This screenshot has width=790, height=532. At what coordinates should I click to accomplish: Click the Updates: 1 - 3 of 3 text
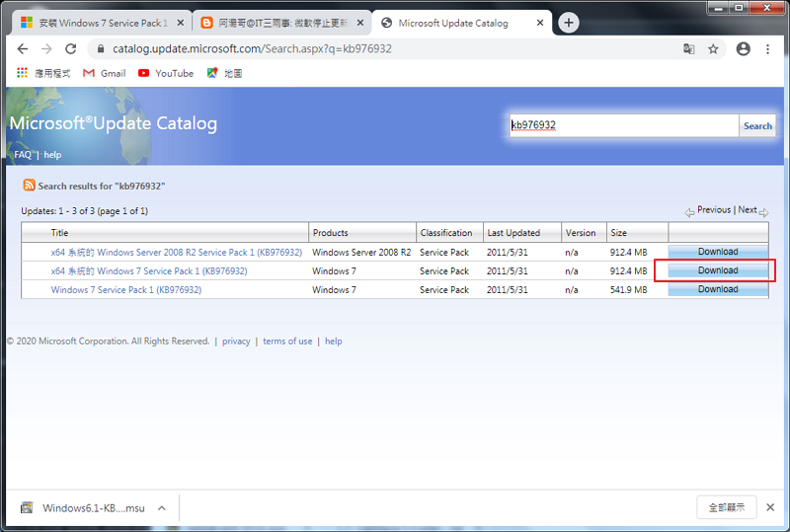(85, 211)
